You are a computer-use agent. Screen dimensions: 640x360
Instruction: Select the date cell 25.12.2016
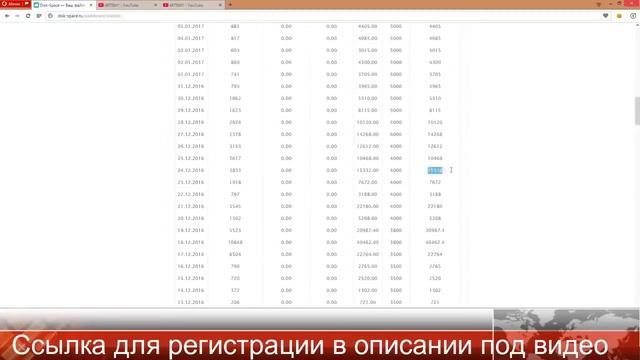[x=191, y=158]
